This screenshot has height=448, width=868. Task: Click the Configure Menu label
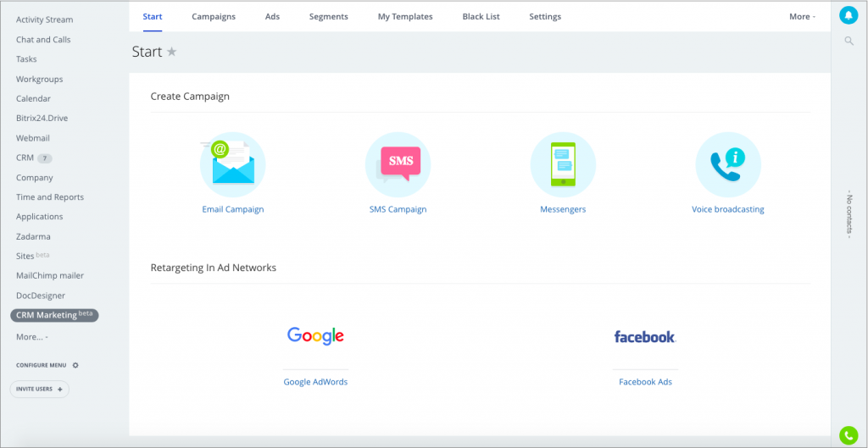pyautogui.click(x=42, y=366)
